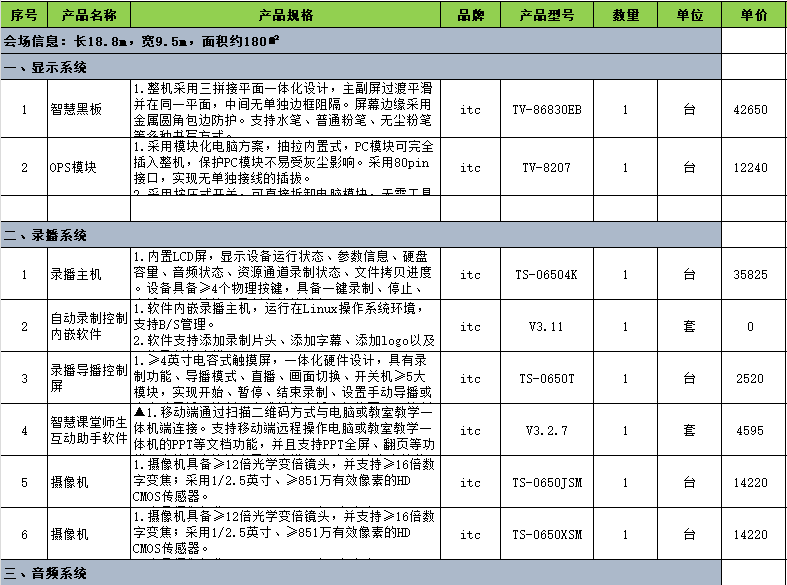Select the 产品名称 header cell
The height and width of the screenshot is (585, 787).
[x=89, y=15]
